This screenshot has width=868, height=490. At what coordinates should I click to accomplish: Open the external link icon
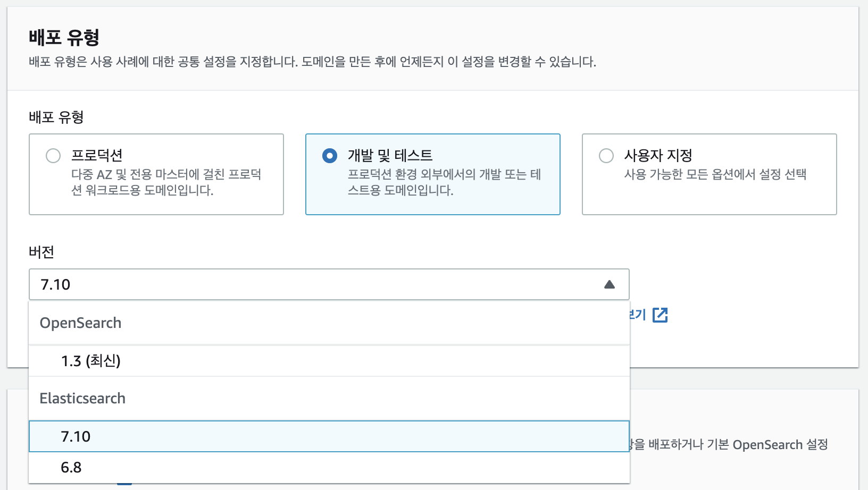click(x=660, y=315)
